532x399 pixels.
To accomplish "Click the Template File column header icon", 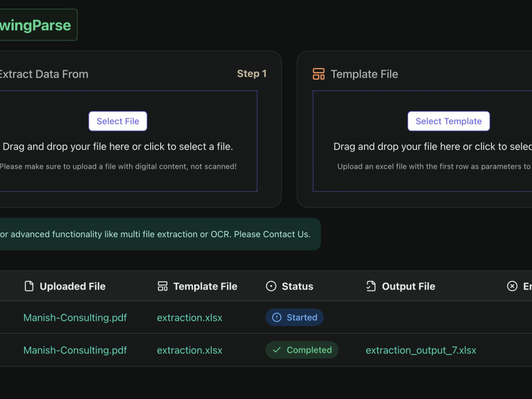I will [x=162, y=286].
